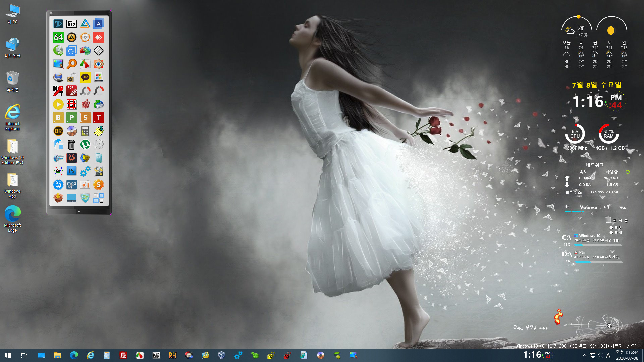Open the AIMP orange triangle icon
The width and height of the screenshot is (644, 362).
(71, 37)
